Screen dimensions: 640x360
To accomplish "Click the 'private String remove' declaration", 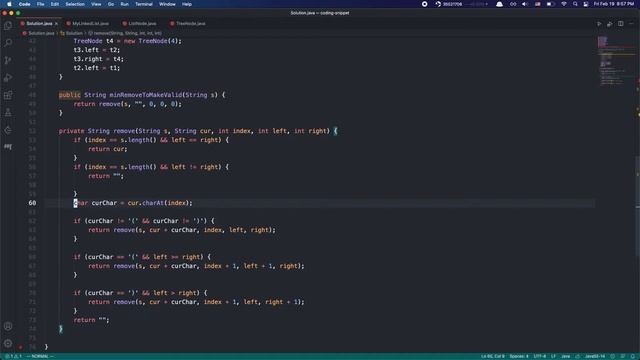I will click(97, 131).
